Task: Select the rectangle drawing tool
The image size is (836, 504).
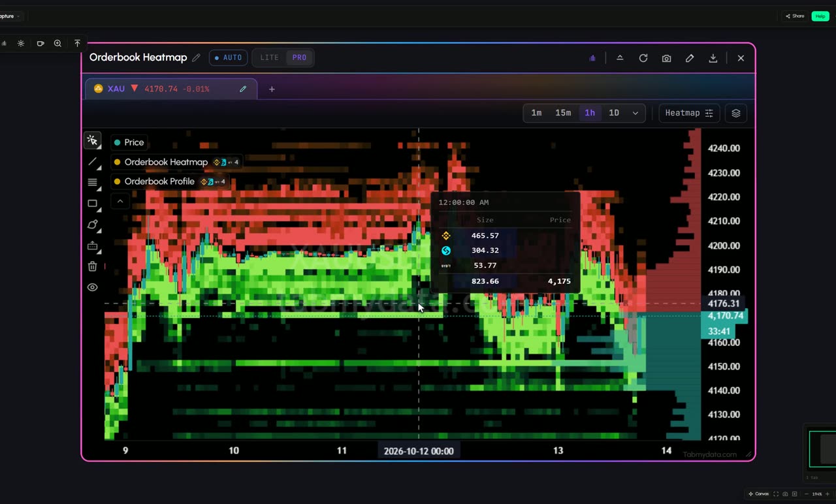Action: [92, 204]
